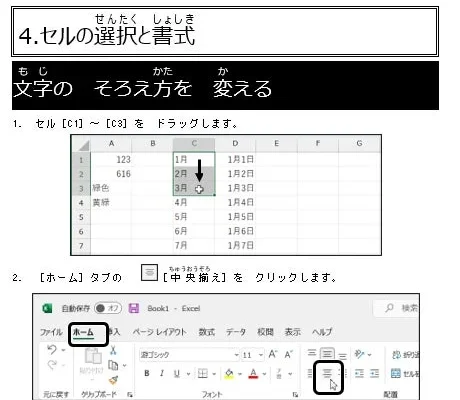The height and width of the screenshot is (400, 460).
Task: Click the Fill Color bucket icon
Action: 229,373
